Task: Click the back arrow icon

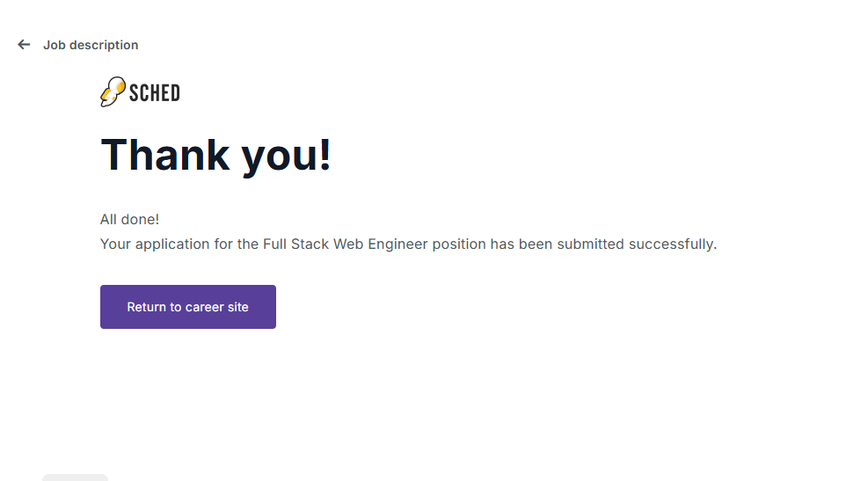Action: [x=24, y=45]
